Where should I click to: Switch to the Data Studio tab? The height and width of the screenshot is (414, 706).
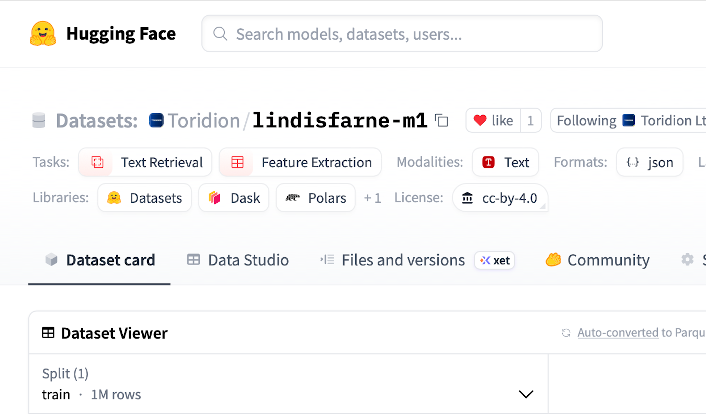[238, 260]
